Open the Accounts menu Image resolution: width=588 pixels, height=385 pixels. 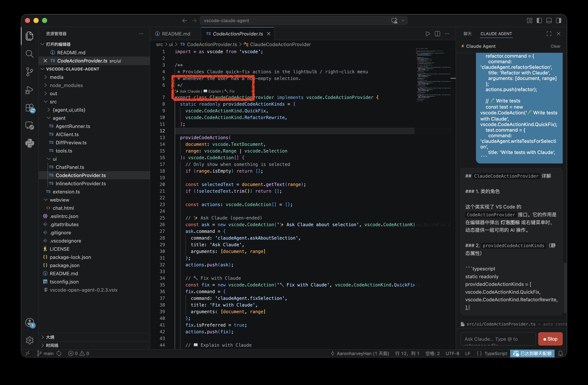pyautogui.click(x=30, y=323)
